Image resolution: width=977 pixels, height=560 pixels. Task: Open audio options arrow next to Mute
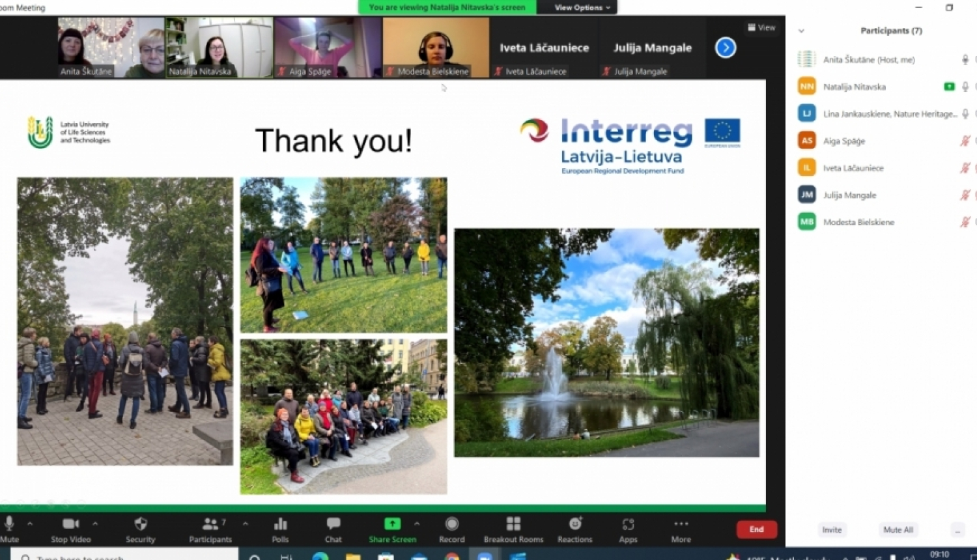pos(30,524)
